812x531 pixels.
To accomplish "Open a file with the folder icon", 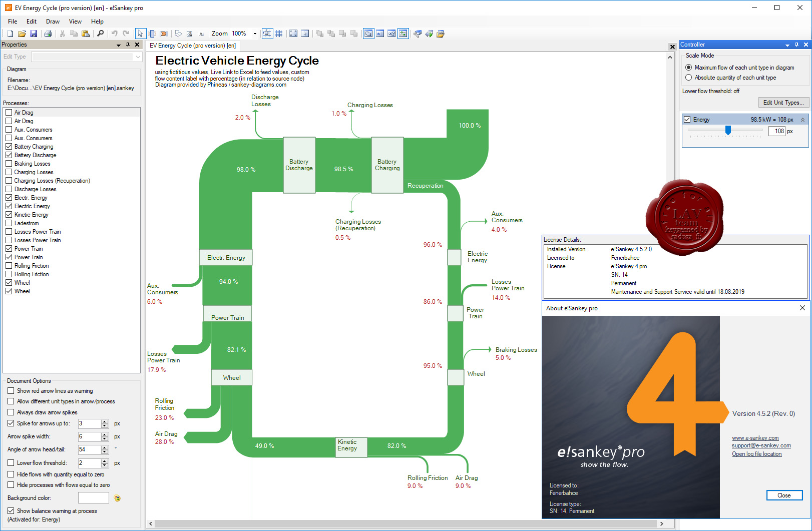I will pyautogui.click(x=22, y=34).
